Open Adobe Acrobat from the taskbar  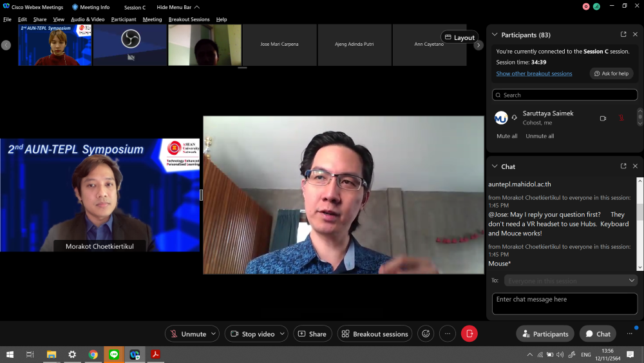[x=155, y=355]
